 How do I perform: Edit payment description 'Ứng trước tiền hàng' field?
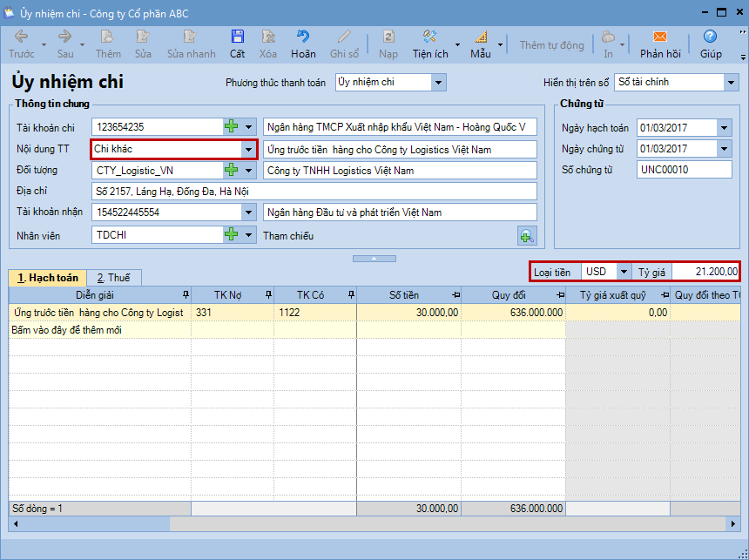coord(400,150)
